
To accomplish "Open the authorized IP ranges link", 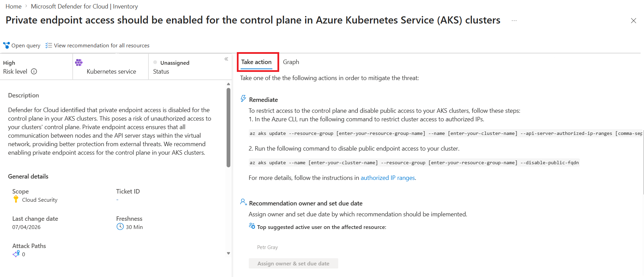I will point(388,178).
